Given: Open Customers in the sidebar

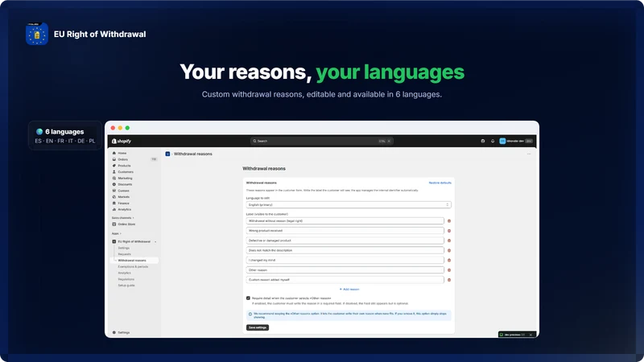Looking at the screenshot, I should (x=126, y=172).
